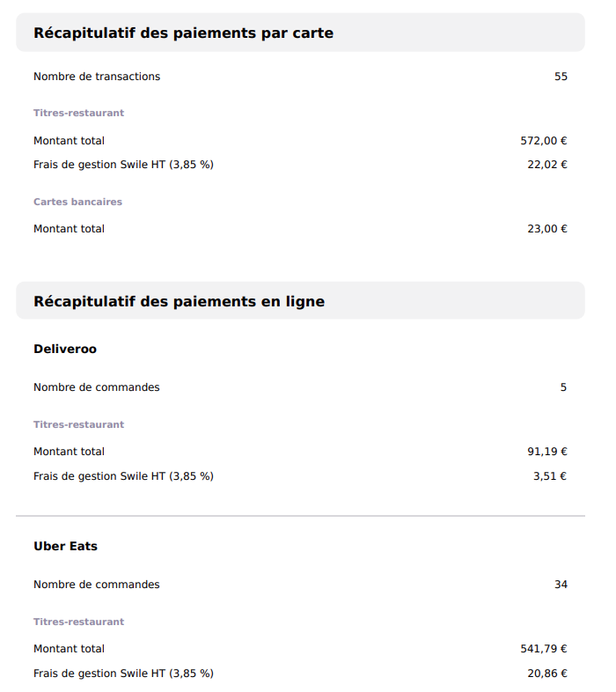Click the "Nombre de transactions" label
616x692 pixels.
pyautogui.click(x=97, y=77)
